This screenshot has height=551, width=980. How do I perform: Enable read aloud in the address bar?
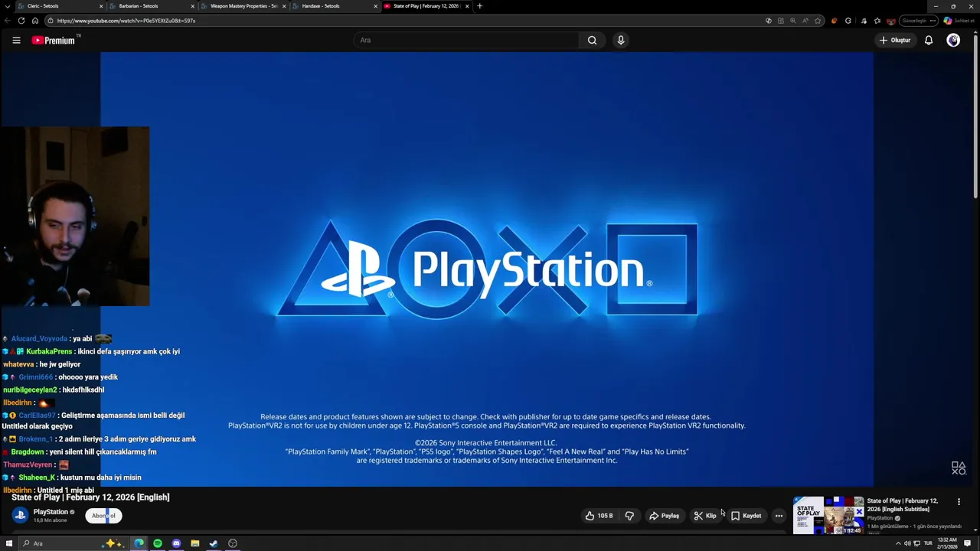[x=805, y=21]
